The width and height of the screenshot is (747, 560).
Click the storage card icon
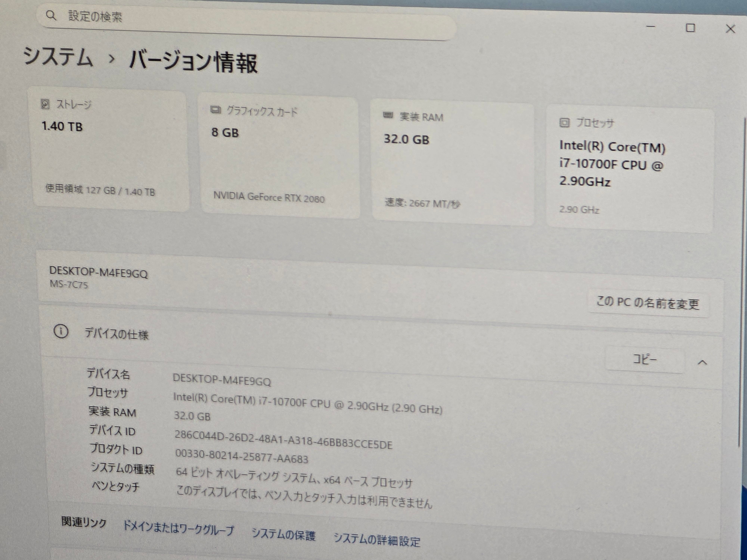tap(45, 104)
